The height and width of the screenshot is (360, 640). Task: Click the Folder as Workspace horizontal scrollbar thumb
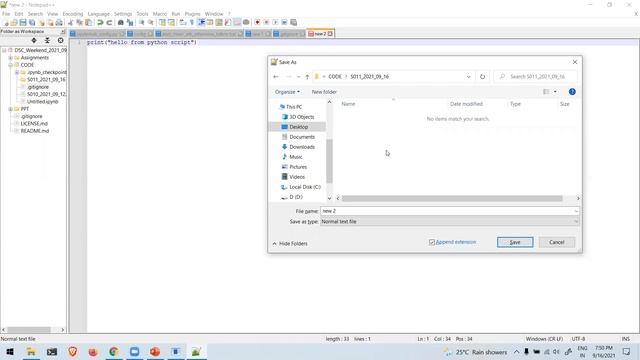point(29,329)
